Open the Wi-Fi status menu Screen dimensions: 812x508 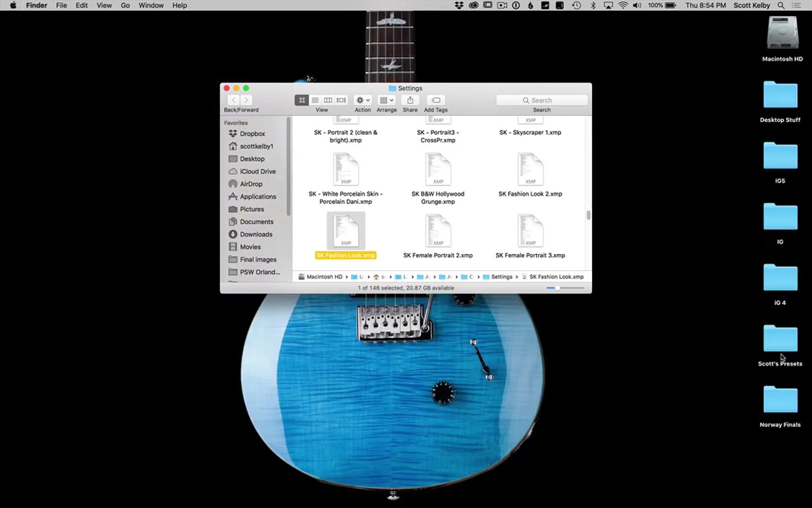(x=623, y=5)
